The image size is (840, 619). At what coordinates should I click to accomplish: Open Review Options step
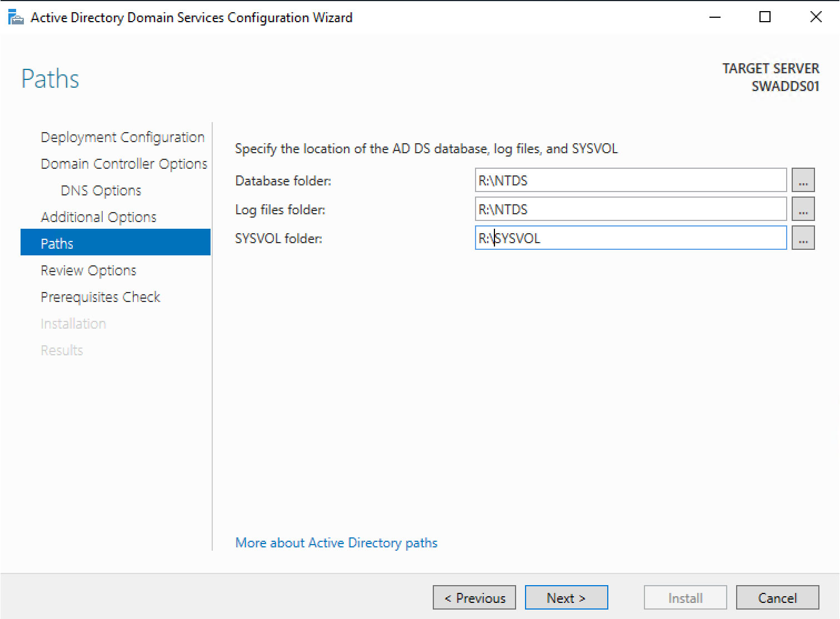pos(88,270)
